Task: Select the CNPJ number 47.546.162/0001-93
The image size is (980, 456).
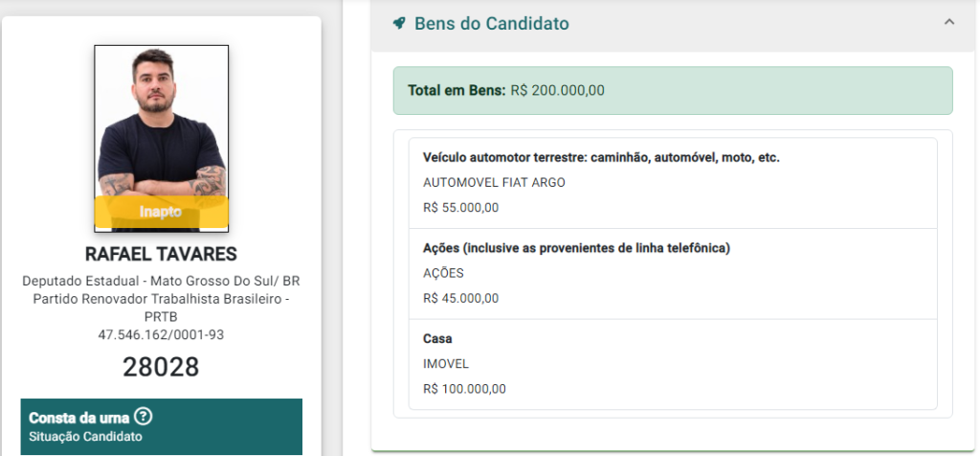Action: click(x=161, y=335)
